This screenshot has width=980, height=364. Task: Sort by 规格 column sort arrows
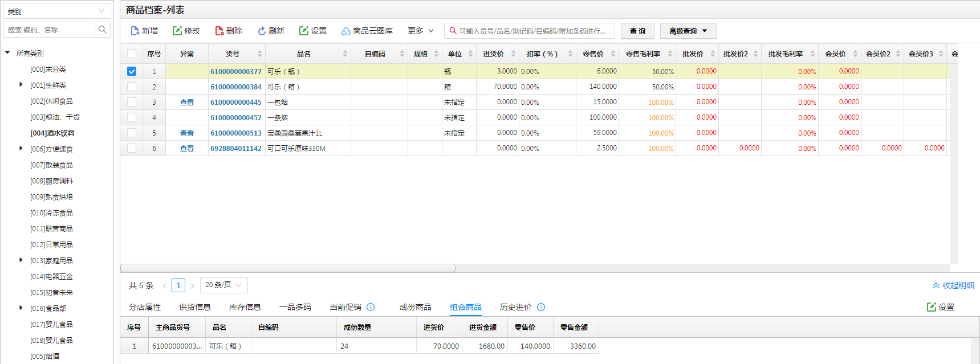coord(436,54)
